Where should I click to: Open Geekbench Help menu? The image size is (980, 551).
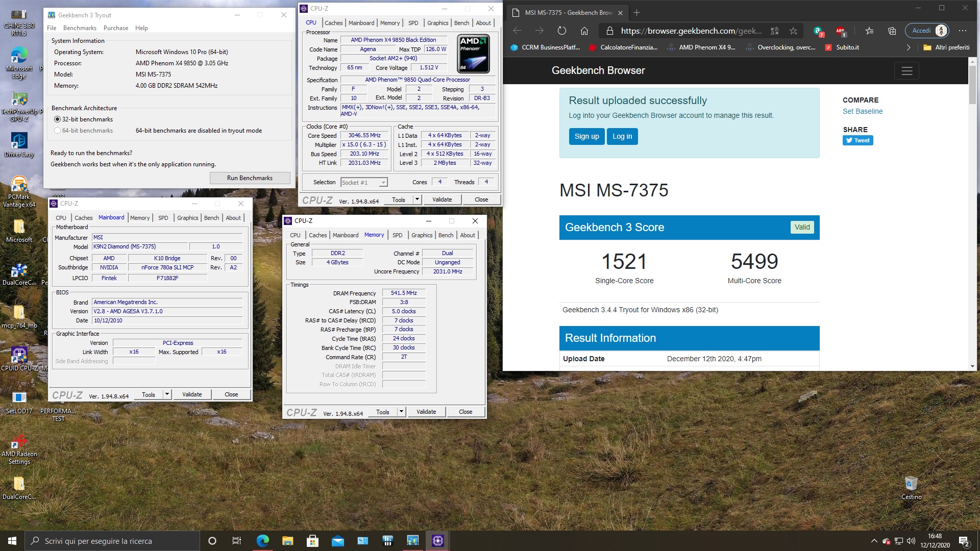pyautogui.click(x=141, y=28)
